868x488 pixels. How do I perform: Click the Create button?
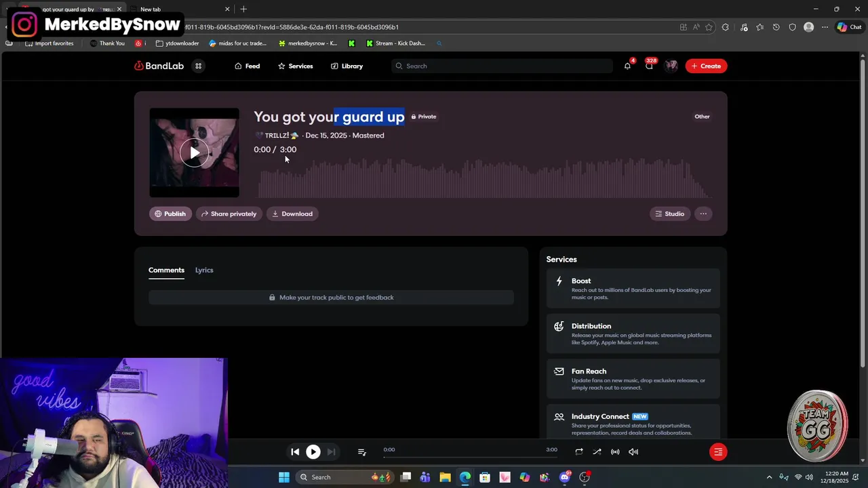[706, 66]
